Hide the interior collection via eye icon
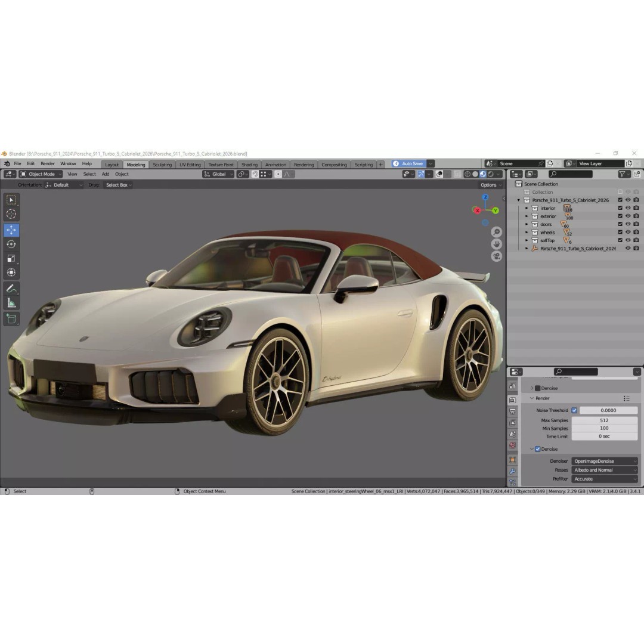Viewport: 644px width, 644px height. pyautogui.click(x=628, y=208)
